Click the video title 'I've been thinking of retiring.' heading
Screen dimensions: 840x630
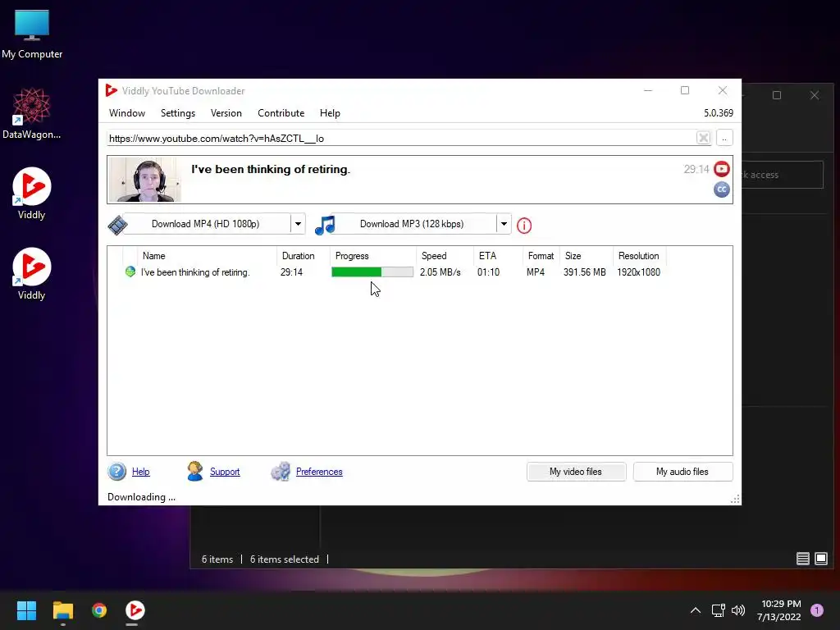[271, 169]
